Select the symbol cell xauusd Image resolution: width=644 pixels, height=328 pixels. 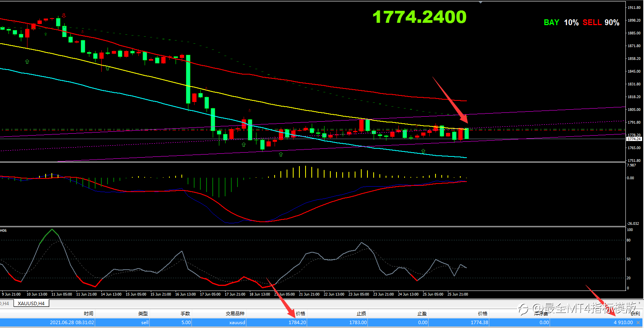coord(237,322)
